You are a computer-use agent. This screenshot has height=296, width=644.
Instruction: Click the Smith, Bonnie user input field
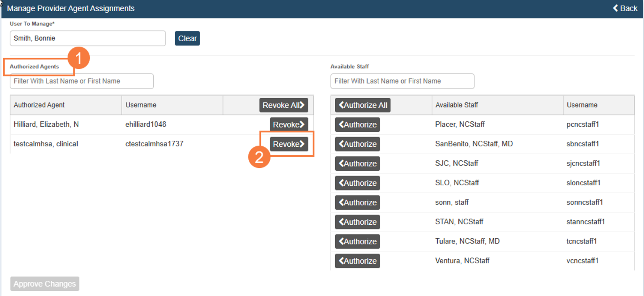click(x=87, y=38)
